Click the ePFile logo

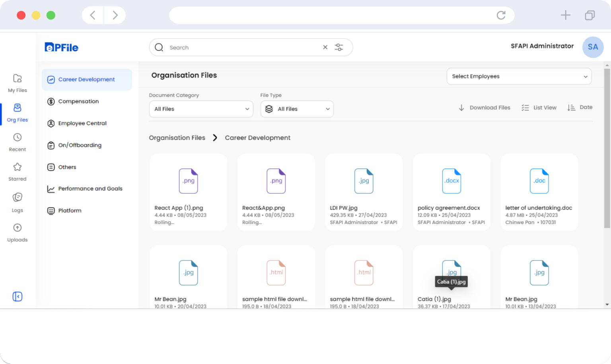pyautogui.click(x=61, y=47)
